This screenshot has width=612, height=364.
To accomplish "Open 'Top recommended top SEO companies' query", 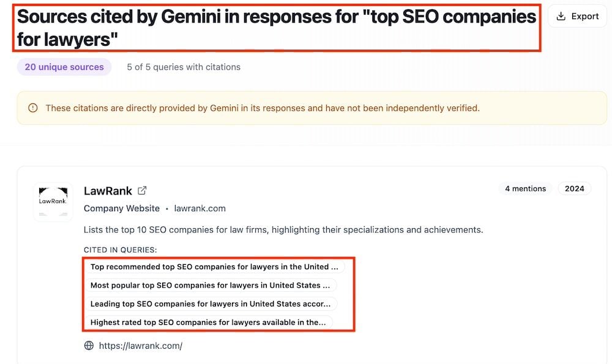I will pyautogui.click(x=214, y=267).
